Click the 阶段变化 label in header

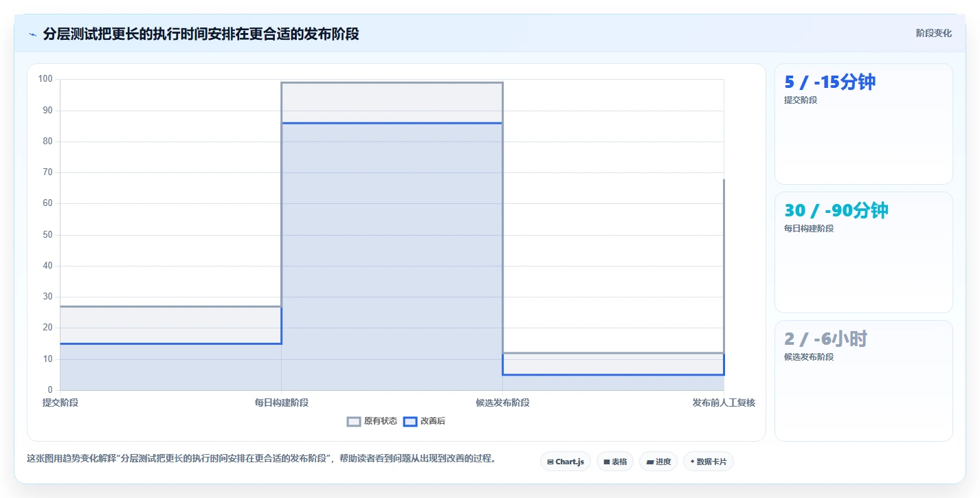point(934,33)
